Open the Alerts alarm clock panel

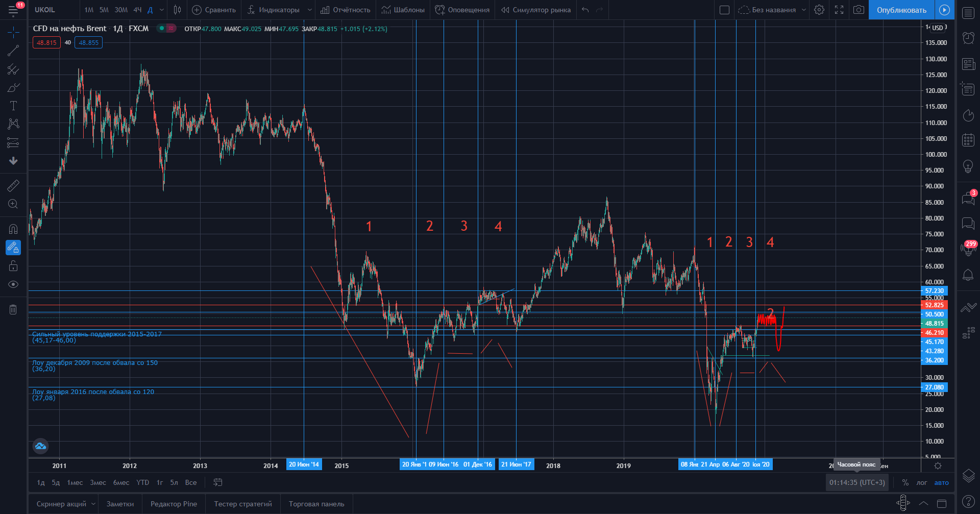968,37
